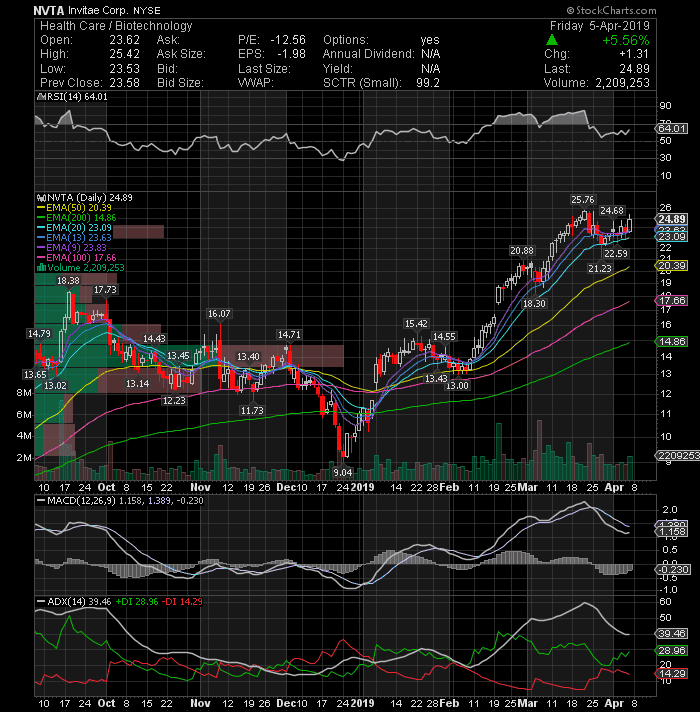Click the 2019 label on price chart date axis
Image resolution: width=700 pixels, height=712 pixels.
(362, 487)
